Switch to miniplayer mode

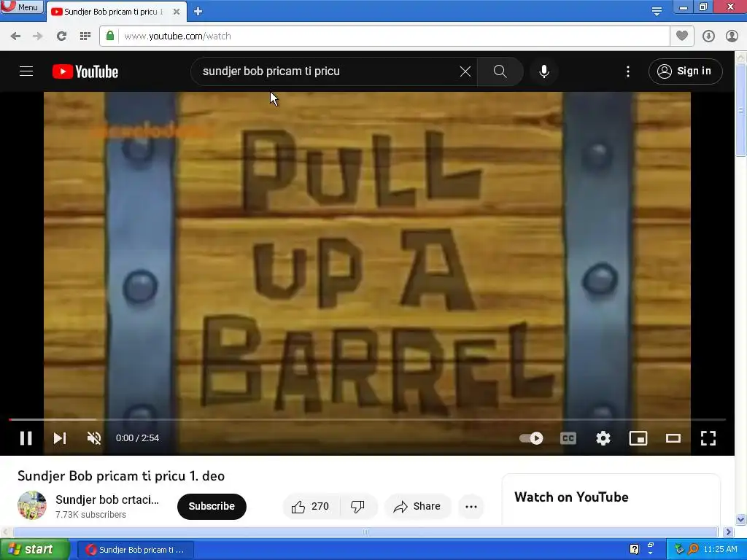point(638,438)
